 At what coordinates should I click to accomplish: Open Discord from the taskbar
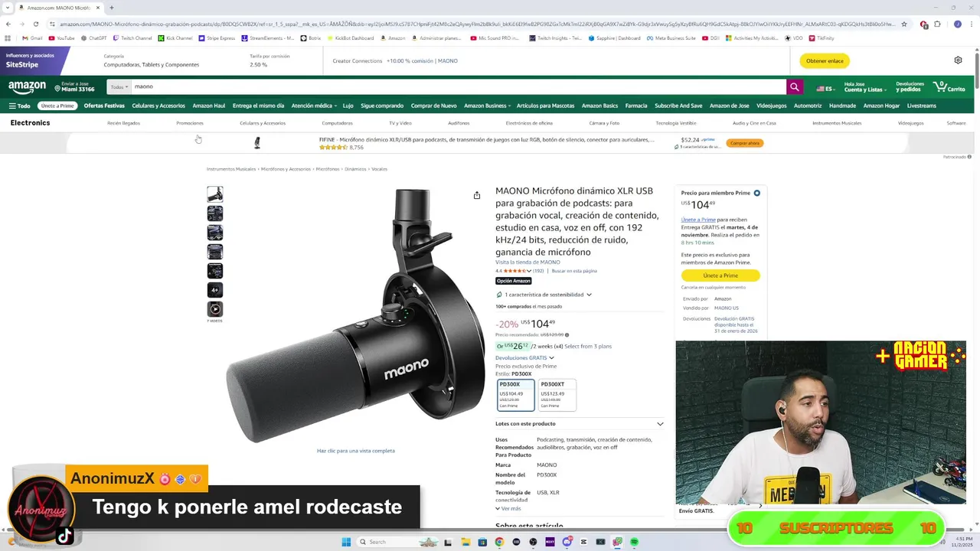(567, 542)
